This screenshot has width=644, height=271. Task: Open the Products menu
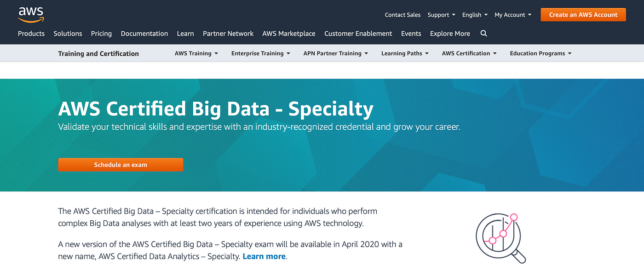(31, 34)
